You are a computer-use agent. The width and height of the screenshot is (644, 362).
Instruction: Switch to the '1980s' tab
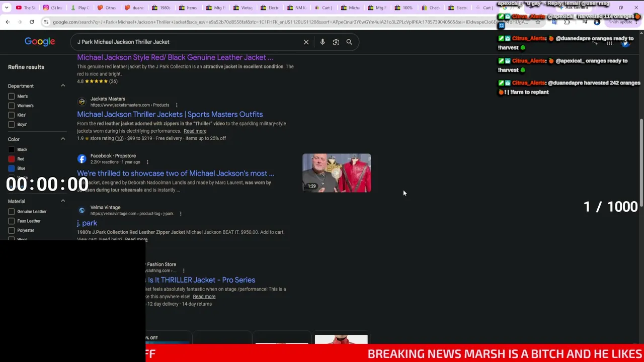(161, 8)
